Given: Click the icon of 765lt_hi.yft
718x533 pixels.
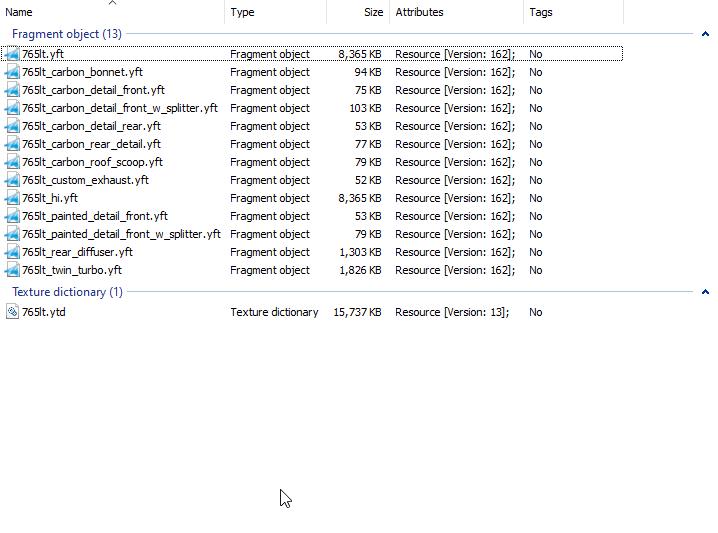Looking at the screenshot, I should coord(12,198).
